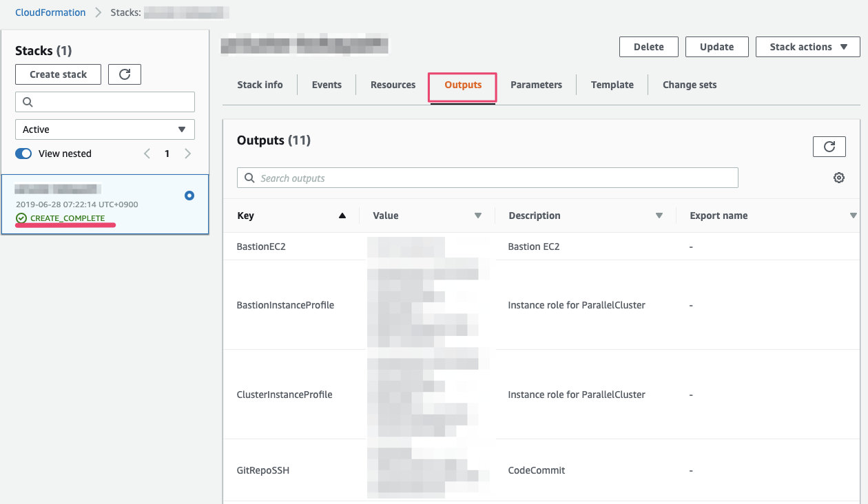
Task: Click the Bastion EC2 description
Action: (x=534, y=246)
